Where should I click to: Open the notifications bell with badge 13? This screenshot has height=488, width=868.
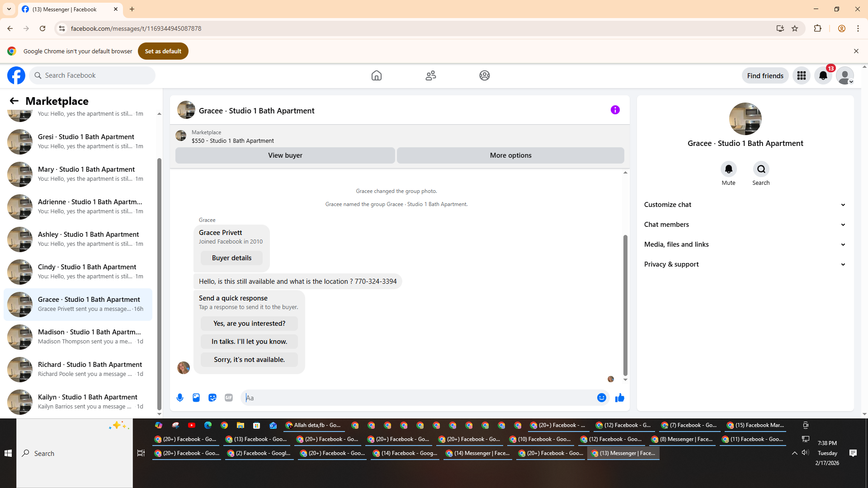(x=823, y=75)
